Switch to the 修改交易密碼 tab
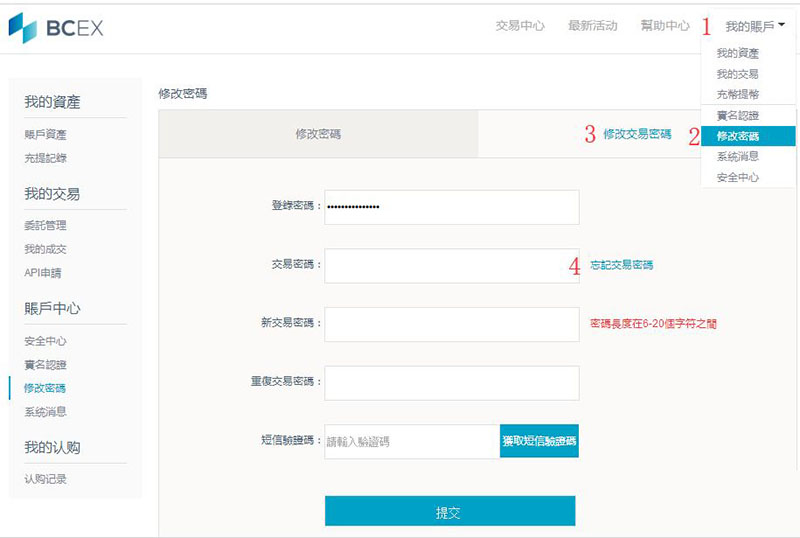Screen dimensions: 800x538 (x=637, y=134)
